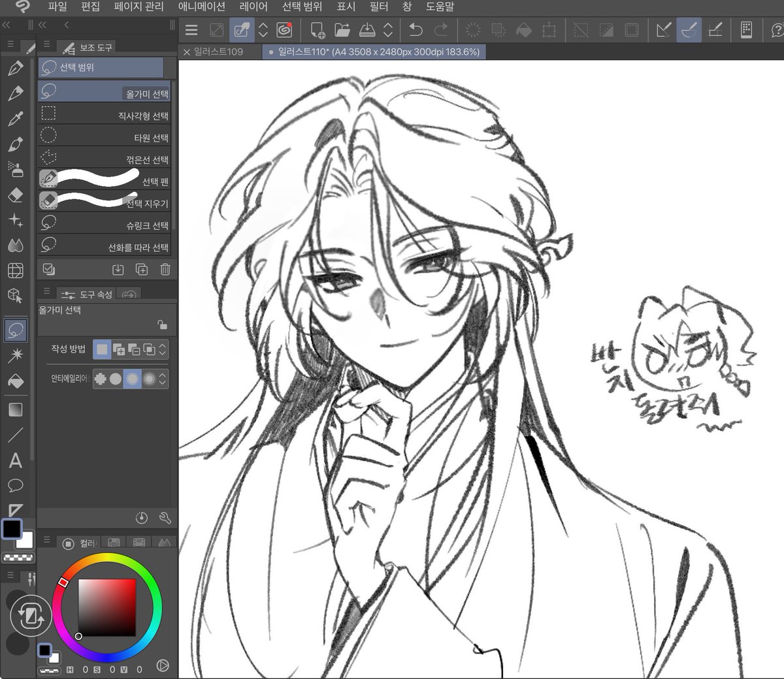Open the 레이어 menu

[253, 7]
